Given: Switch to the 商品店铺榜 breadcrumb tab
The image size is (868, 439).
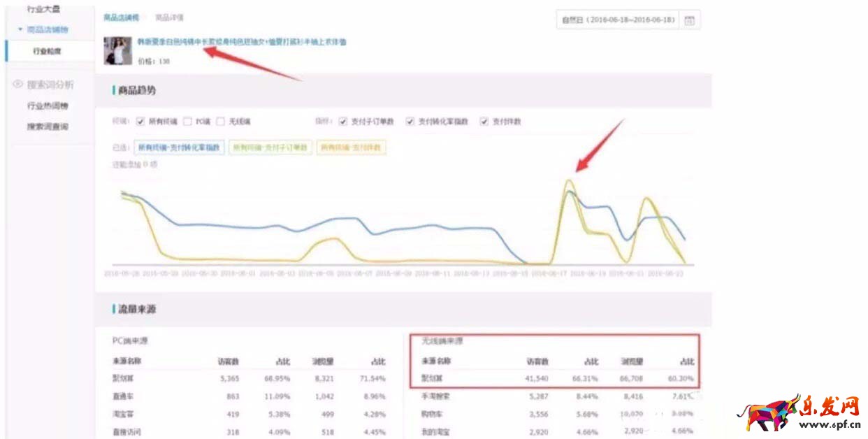Looking at the screenshot, I should click(x=121, y=17).
